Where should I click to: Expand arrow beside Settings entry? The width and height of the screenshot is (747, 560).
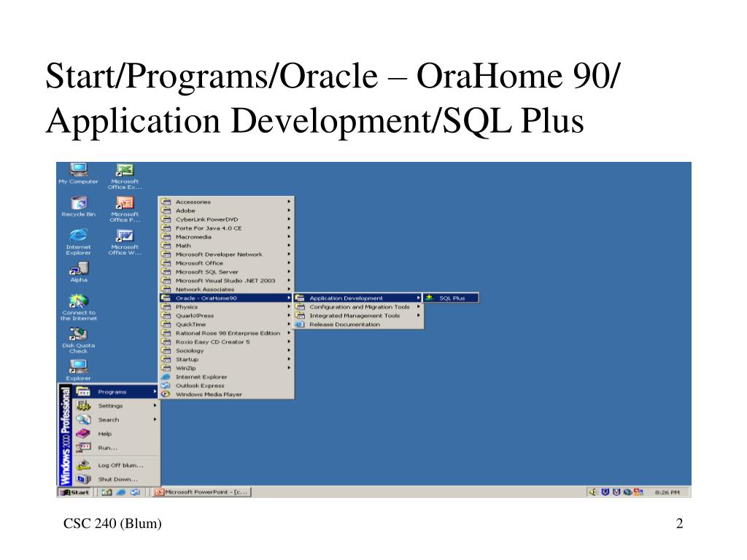pos(155,405)
